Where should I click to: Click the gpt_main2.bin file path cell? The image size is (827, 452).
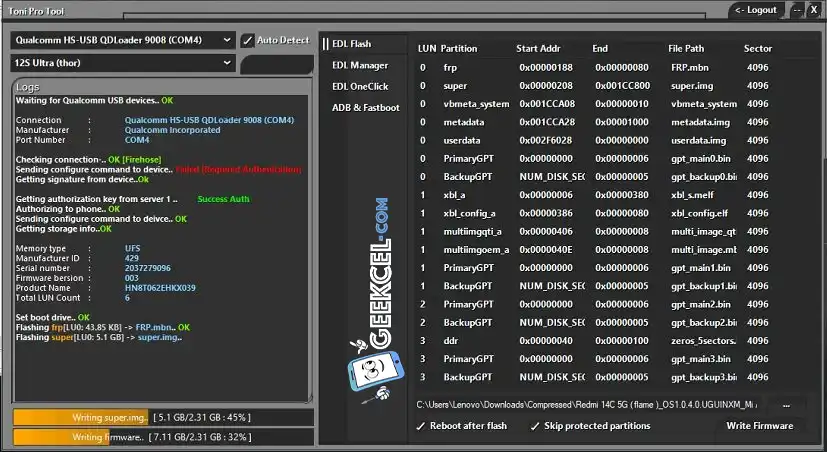coord(701,304)
